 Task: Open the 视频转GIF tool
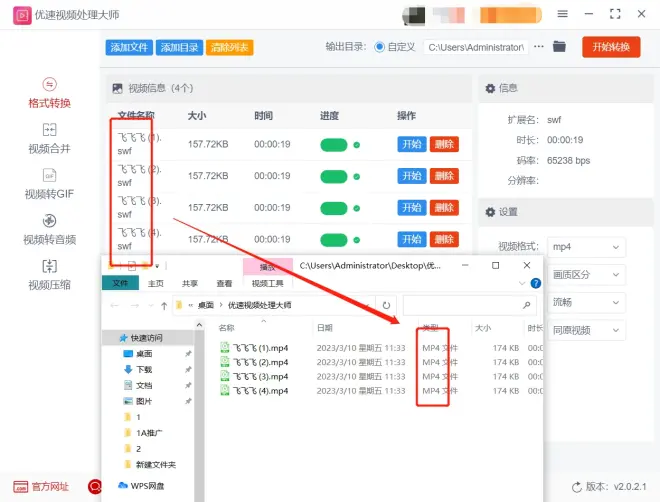50,184
